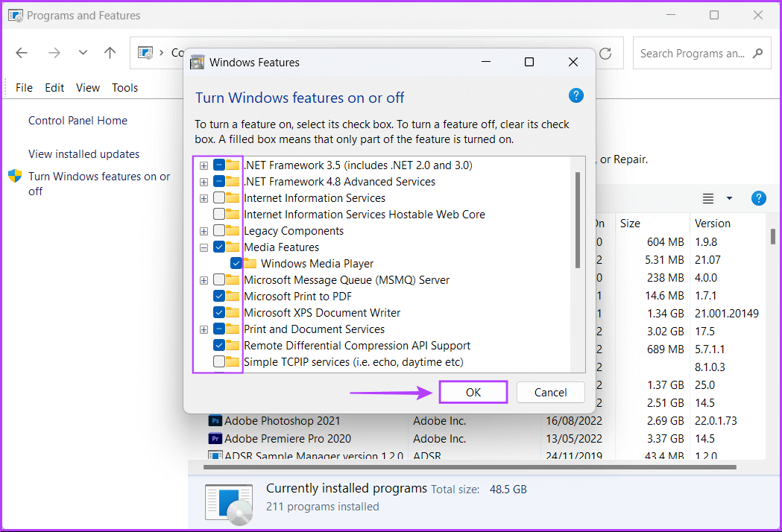Click the blue help icon in Windows Features dialog

pyautogui.click(x=576, y=95)
